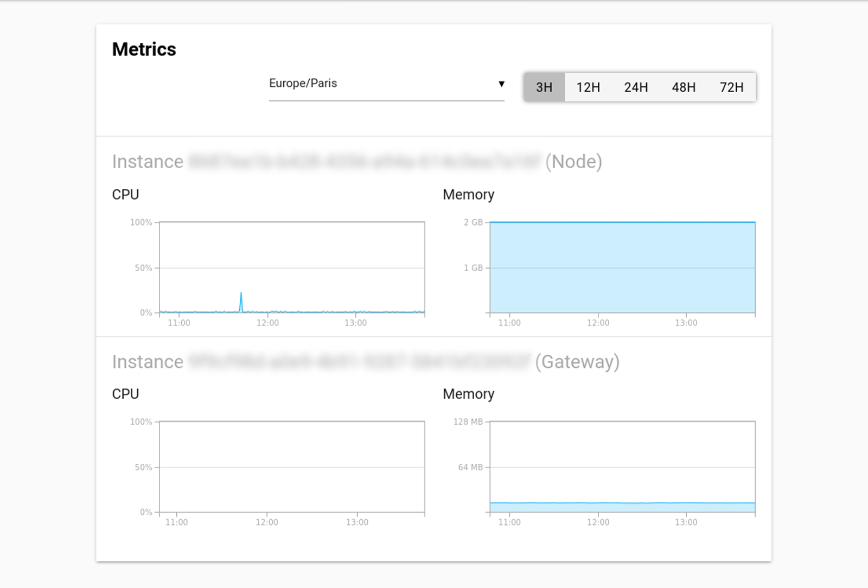Click the CPU spike in Node chart
Screen dimensions: 868x588
[x=241, y=301]
